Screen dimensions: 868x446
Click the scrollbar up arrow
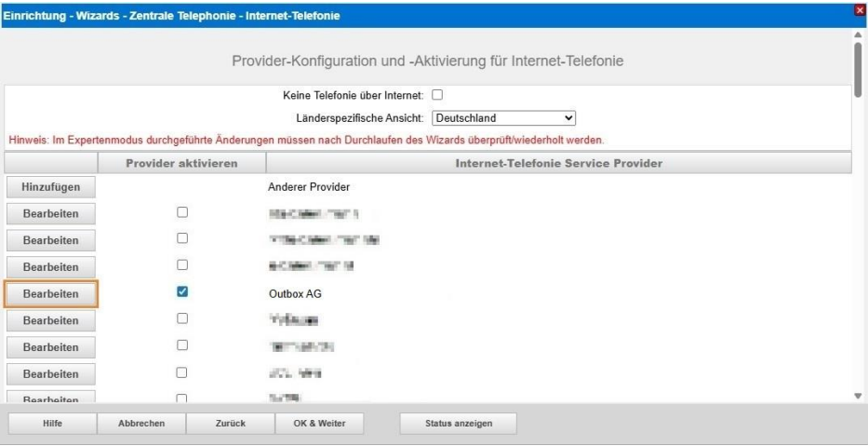[858, 34]
